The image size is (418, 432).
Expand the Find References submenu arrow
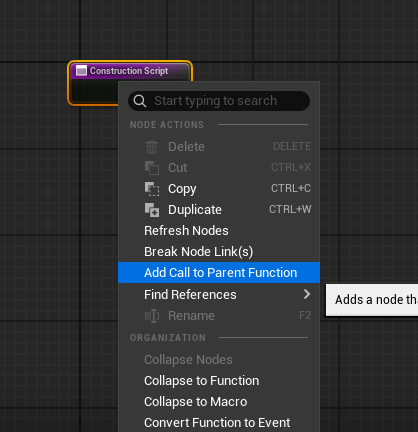pos(307,294)
